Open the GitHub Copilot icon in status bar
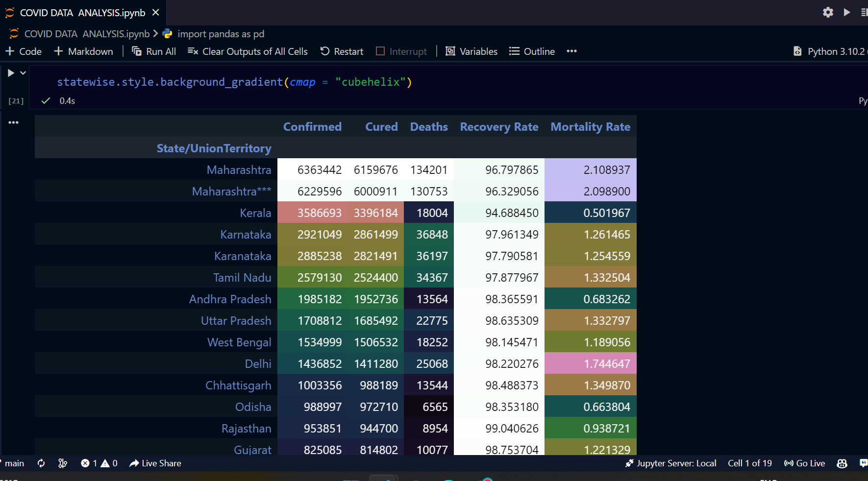This screenshot has width=868, height=481. tap(842, 463)
